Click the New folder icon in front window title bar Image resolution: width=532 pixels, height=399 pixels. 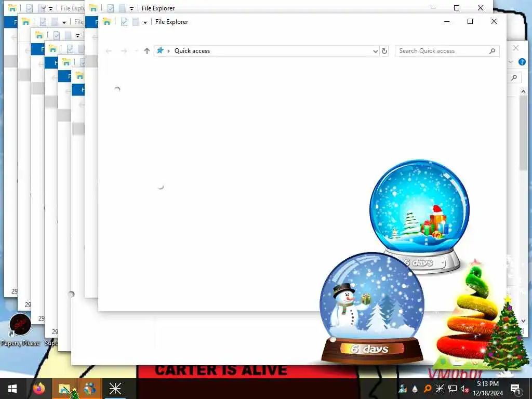point(136,22)
